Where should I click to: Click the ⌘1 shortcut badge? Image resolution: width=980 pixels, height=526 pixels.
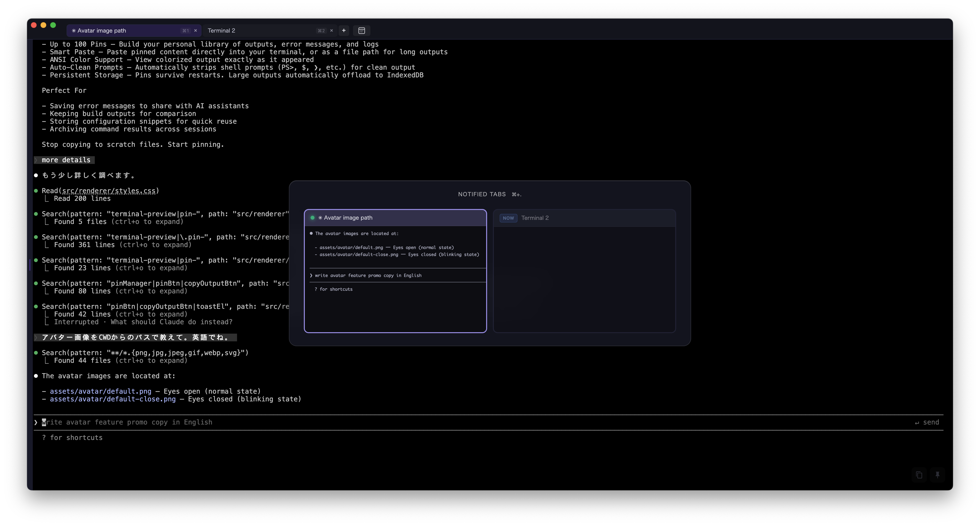coord(186,30)
